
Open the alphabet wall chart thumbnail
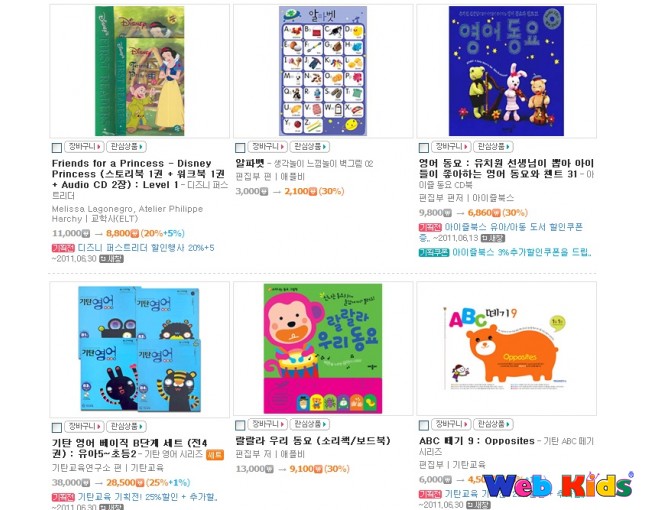point(323,71)
